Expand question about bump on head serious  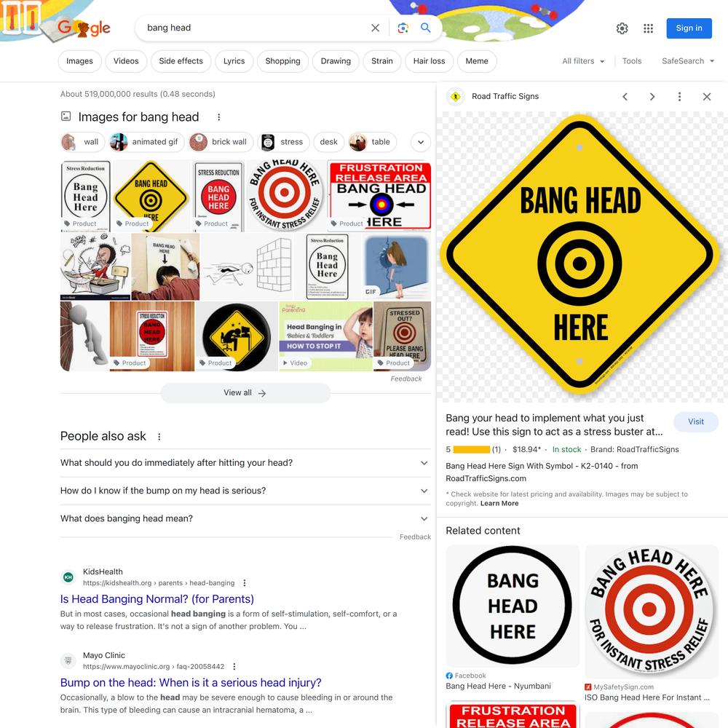[244, 491]
